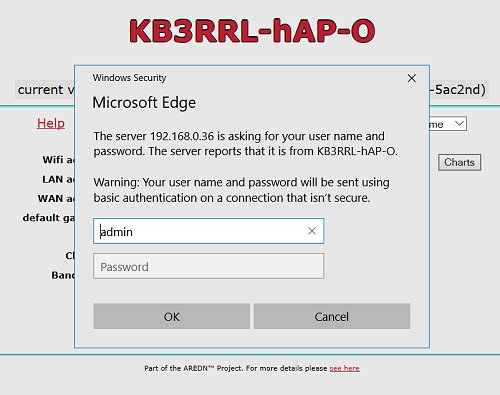The width and height of the screenshot is (500, 395).
Task: Open the Help link on the node page
Action: coord(51,123)
